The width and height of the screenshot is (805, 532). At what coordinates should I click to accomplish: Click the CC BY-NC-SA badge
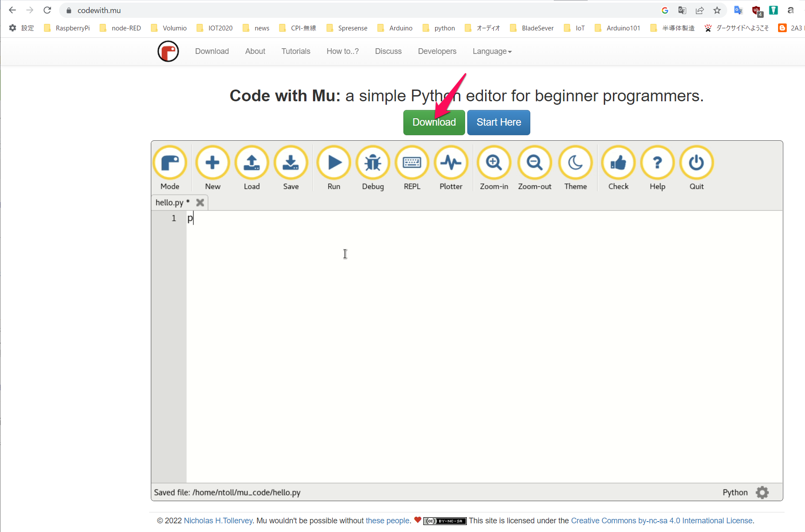pos(445,521)
